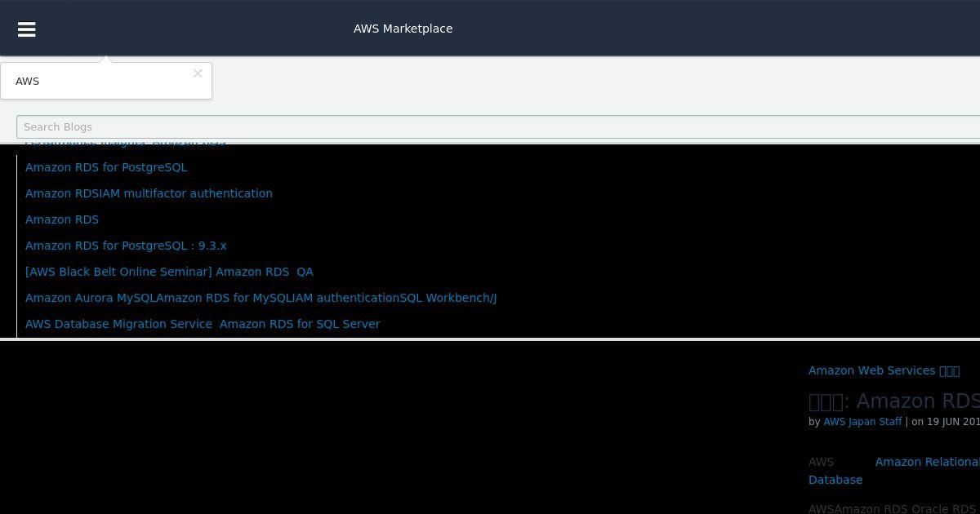The width and height of the screenshot is (980, 514).
Task: Focus the Search Blogs input field
Action: click(498, 126)
